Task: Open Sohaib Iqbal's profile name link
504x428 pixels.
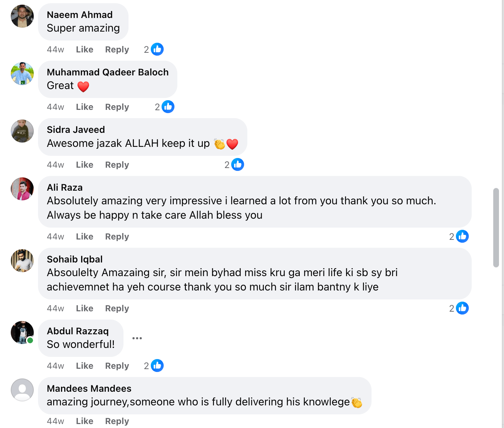Action: click(x=75, y=259)
